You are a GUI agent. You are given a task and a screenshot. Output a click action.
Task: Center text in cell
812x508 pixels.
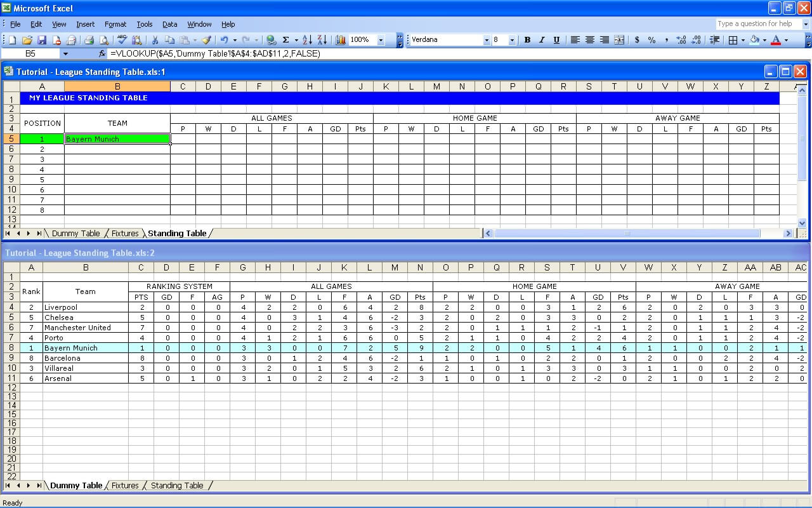pos(589,40)
